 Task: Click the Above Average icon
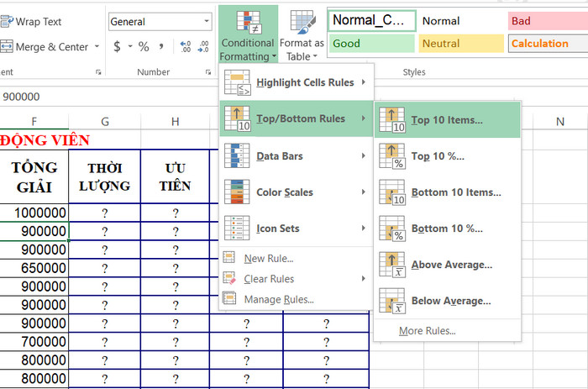[392, 265]
